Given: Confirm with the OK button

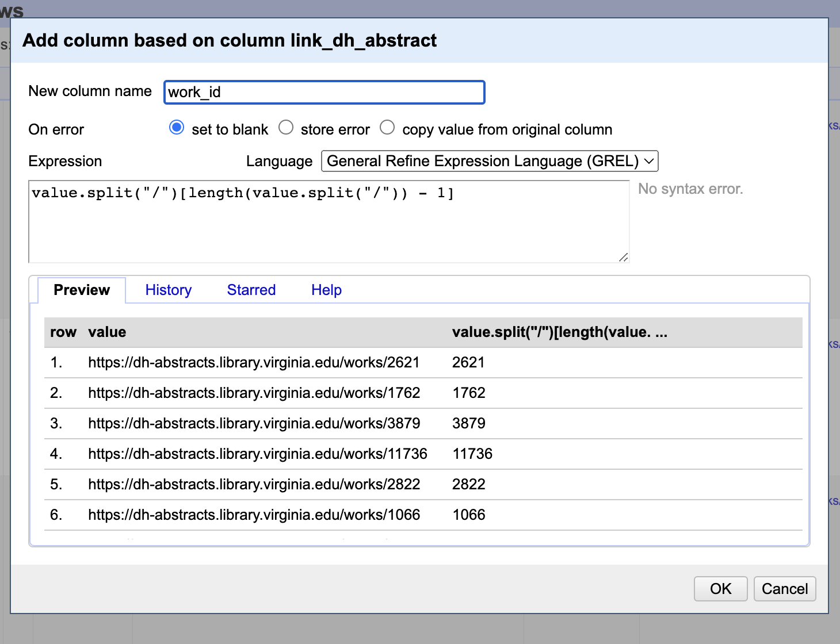Looking at the screenshot, I should tap(720, 589).
